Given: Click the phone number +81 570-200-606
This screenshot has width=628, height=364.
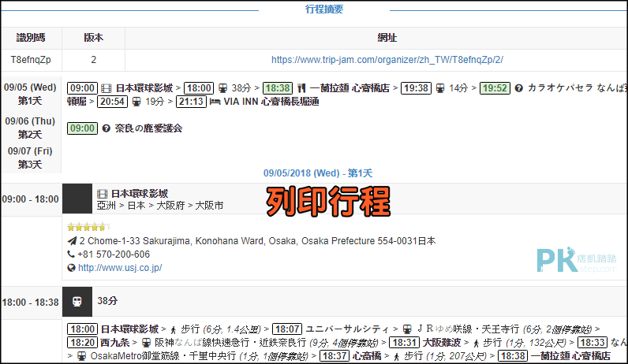Looking at the screenshot, I should (x=114, y=254).
